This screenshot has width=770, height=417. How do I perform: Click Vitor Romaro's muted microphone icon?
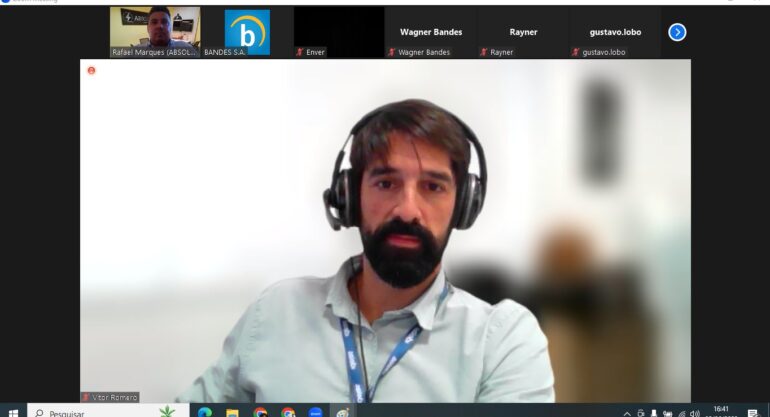[x=86, y=397]
